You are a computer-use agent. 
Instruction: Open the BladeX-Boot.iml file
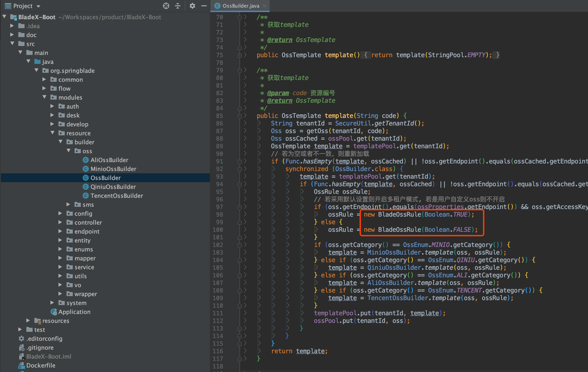(x=45, y=356)
